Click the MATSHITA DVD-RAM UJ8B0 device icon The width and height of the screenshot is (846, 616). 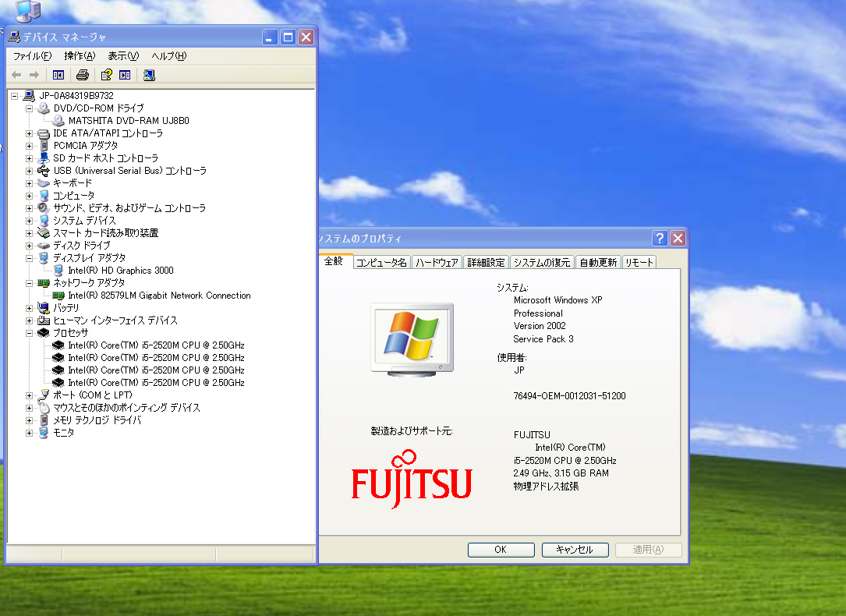click(x=58, y=121)
